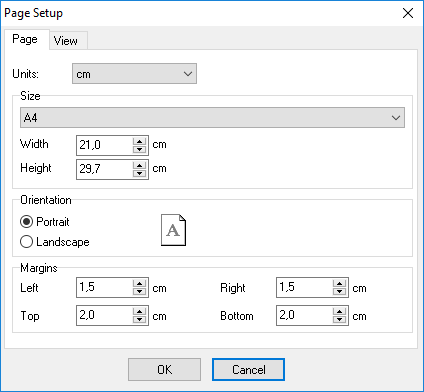Increase Bottom margin with up arrow

tap(339, 311)
